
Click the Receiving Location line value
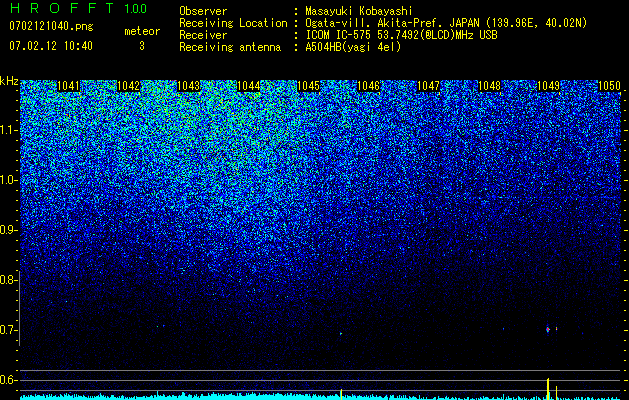[x=446, y=23]
